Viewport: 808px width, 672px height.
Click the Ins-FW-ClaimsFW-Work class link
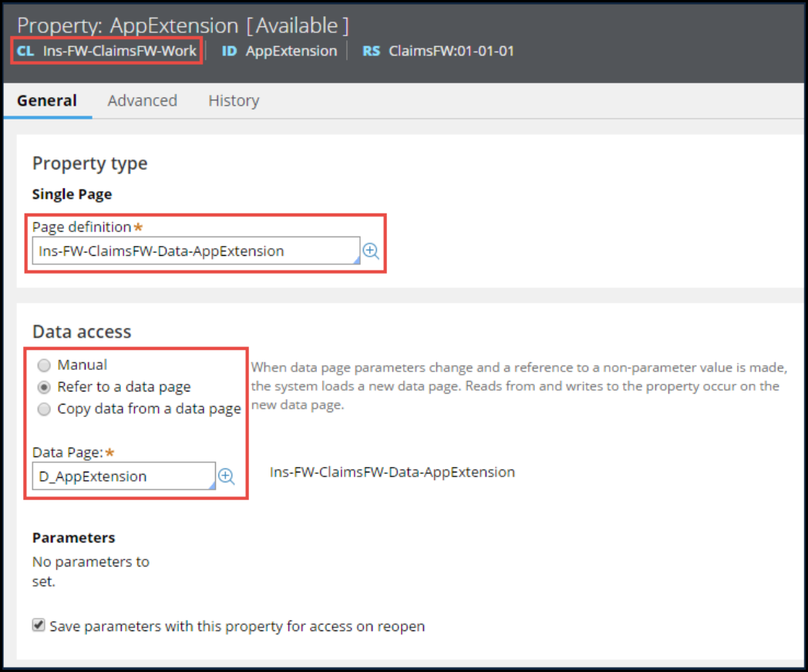[x=120, y=52]
